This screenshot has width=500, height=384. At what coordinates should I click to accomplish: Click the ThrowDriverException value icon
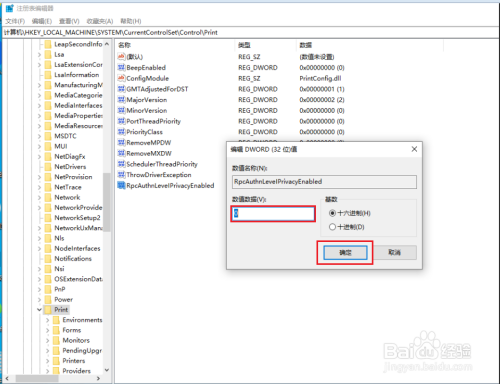[121, 175]
